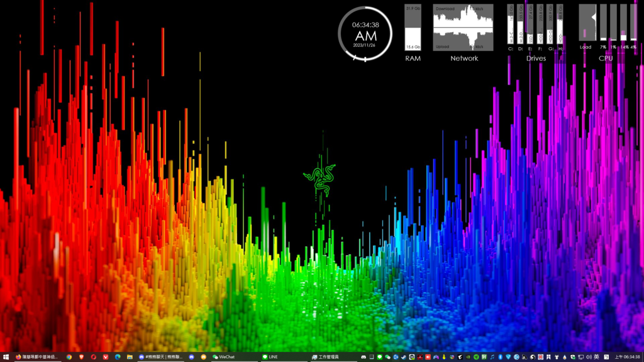Click the blue music note tray icon
This screenshot has width=644, height=362.
tap(492, 357)
